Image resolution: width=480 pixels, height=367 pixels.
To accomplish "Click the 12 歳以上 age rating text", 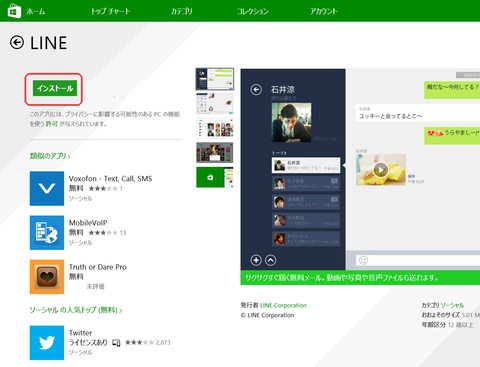I will (460, 325).
